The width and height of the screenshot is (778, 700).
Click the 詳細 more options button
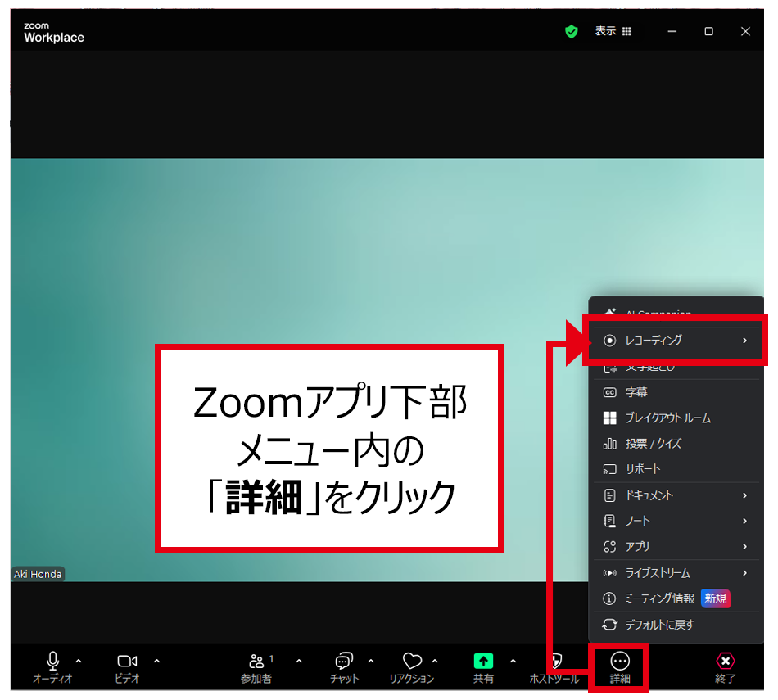point(620,668)
